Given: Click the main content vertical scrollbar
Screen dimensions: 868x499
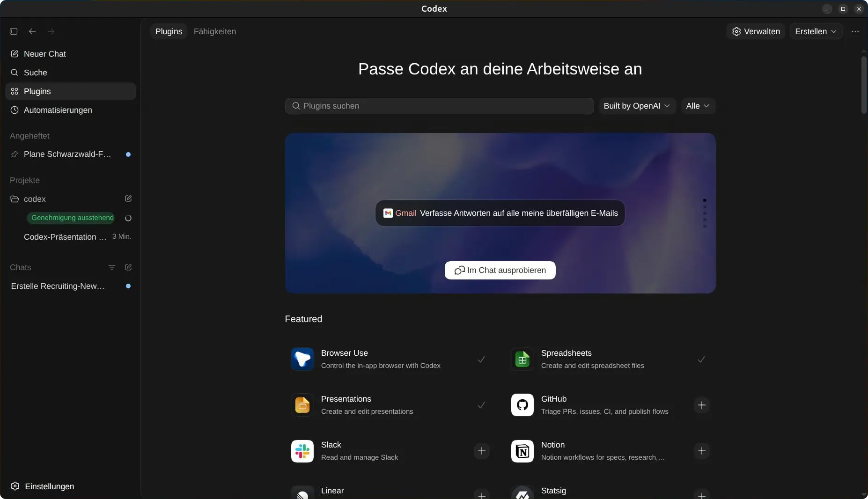Looking at the screenshot, I should click(864, 85).
